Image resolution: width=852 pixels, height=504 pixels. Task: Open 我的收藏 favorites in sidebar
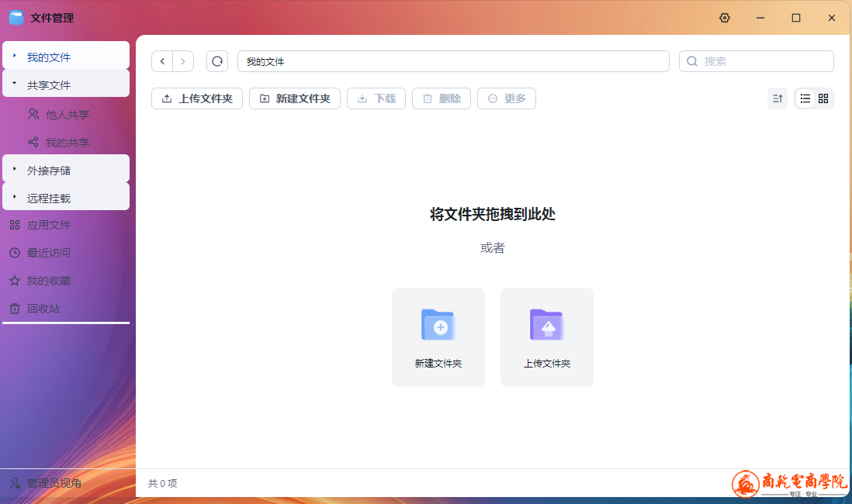tap(48, 281)
